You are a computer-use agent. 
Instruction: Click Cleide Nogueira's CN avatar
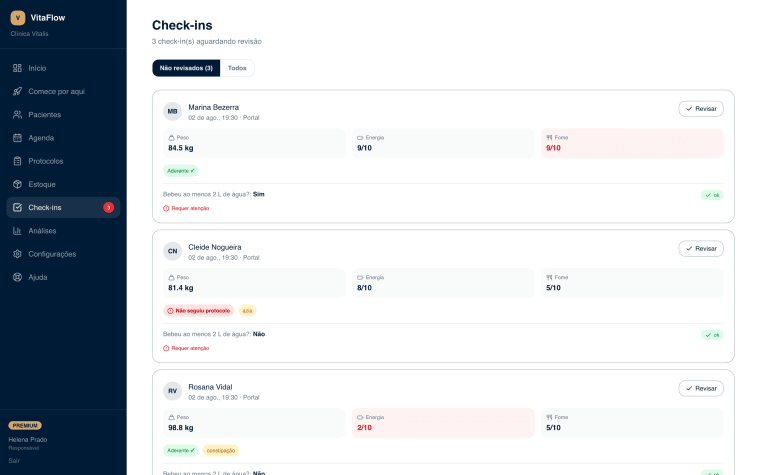[173, 251]
